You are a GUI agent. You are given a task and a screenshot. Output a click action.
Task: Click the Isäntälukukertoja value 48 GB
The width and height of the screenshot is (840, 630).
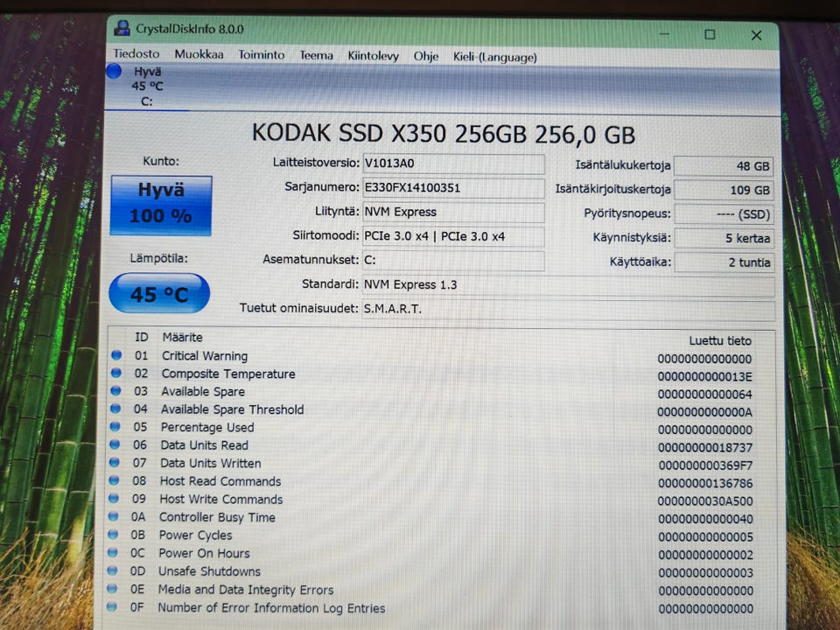[724, 166]
